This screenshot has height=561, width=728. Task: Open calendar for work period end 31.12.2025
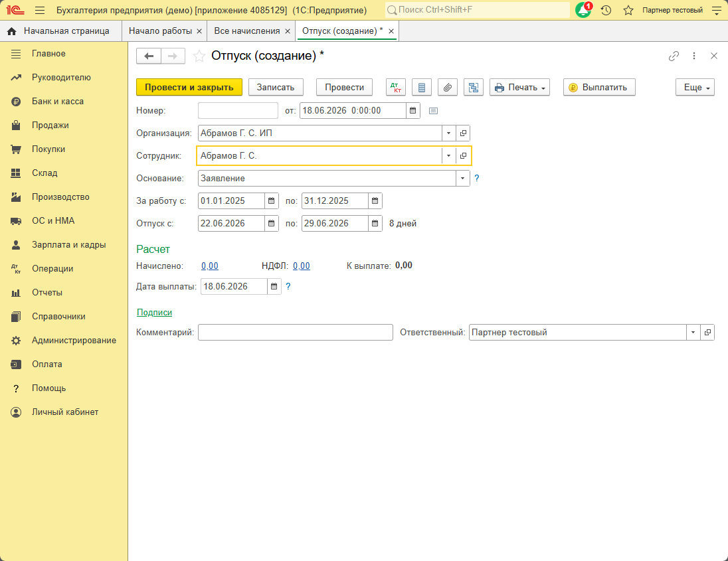pos(375,201)
